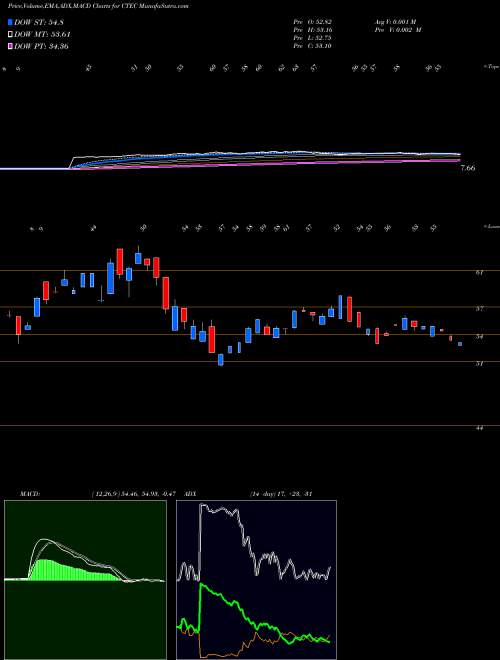This screenshot has width=500, height=660.
Task: Click the 54 price axis label
Action: [479, 336]
